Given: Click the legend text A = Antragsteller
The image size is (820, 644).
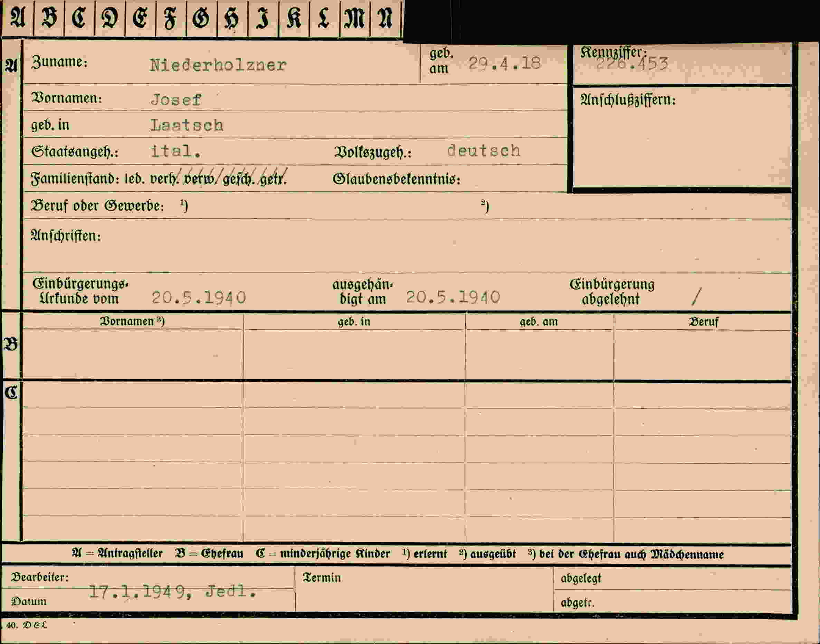Looking at the screenshot, I should tap(117, 553).
